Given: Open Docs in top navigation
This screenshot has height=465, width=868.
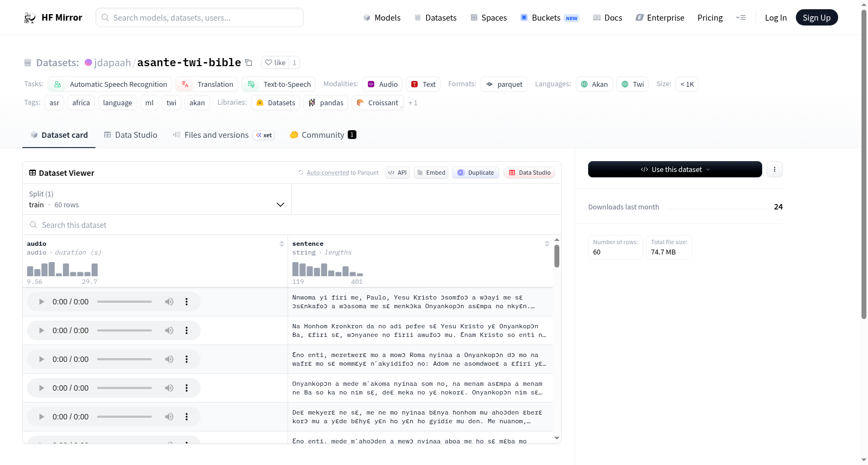Looking at the screenshot, I should click(607, 17).
